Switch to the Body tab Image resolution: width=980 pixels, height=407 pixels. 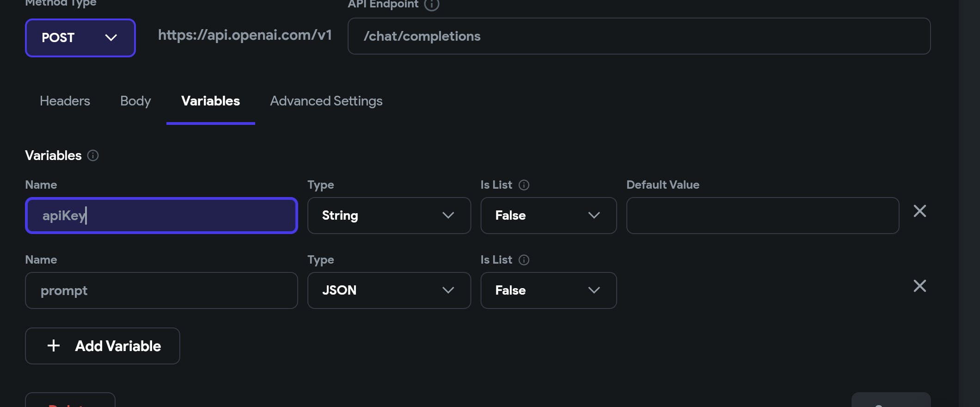coord(135,101)
